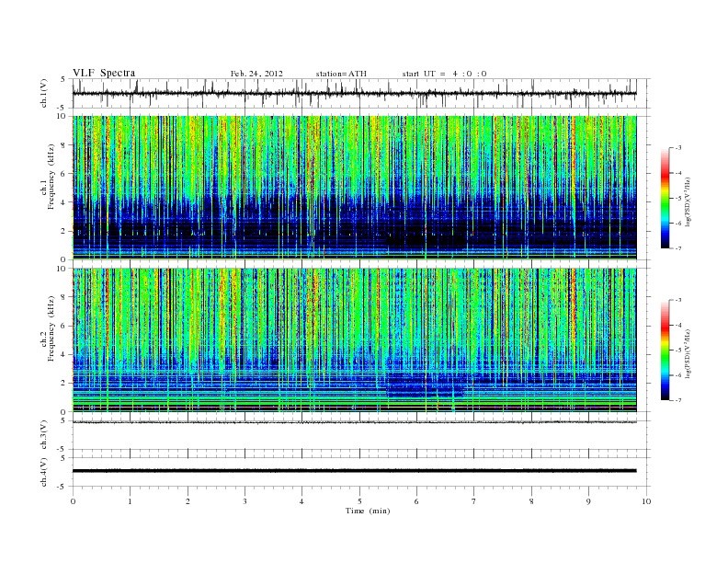Click the "VLF Spectra" plot title
Screen dimensions: 728x563
pos(104,73)
